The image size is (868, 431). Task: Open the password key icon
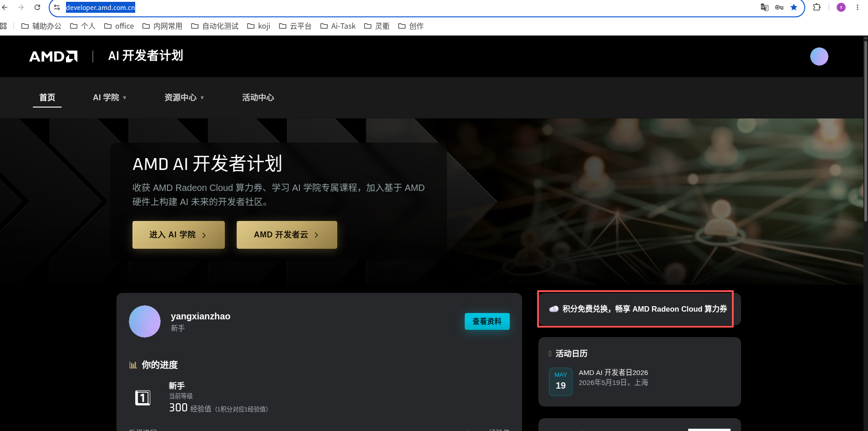pos(779,7)
